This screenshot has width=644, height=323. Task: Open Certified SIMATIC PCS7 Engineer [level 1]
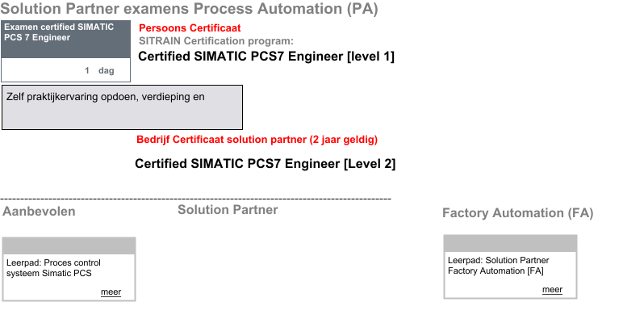tap(266, 57)
